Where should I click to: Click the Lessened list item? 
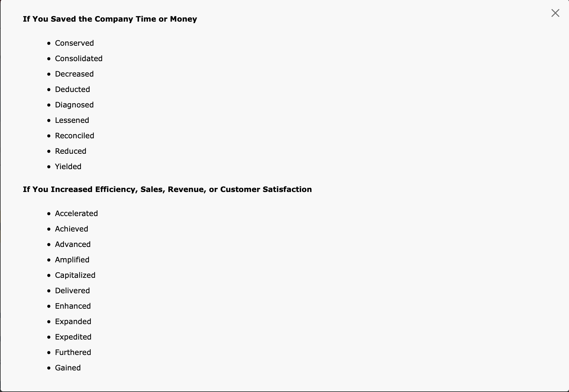coord(72,120)
